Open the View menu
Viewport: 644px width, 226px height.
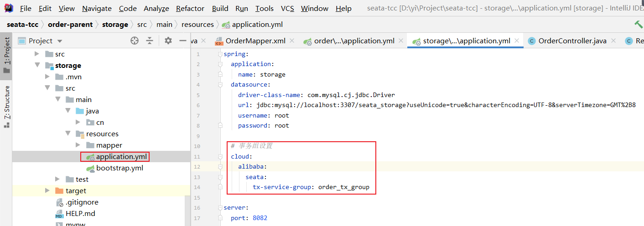(67, 9)
